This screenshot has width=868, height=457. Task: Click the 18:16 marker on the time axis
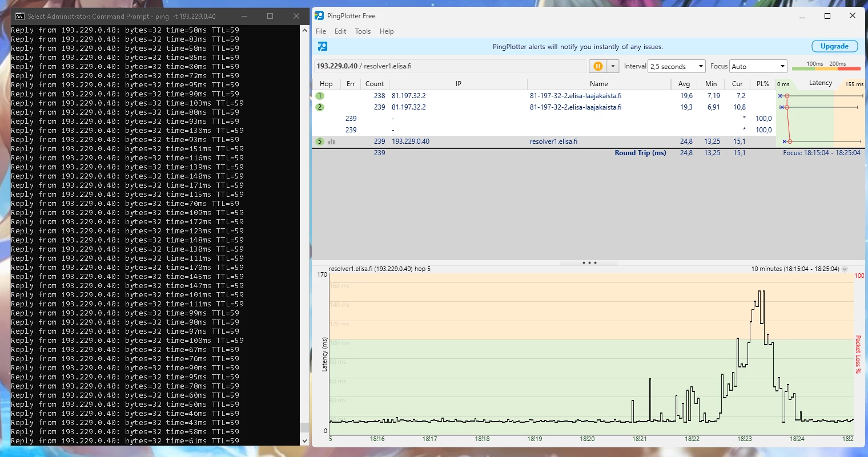click(x=377, y=439)
